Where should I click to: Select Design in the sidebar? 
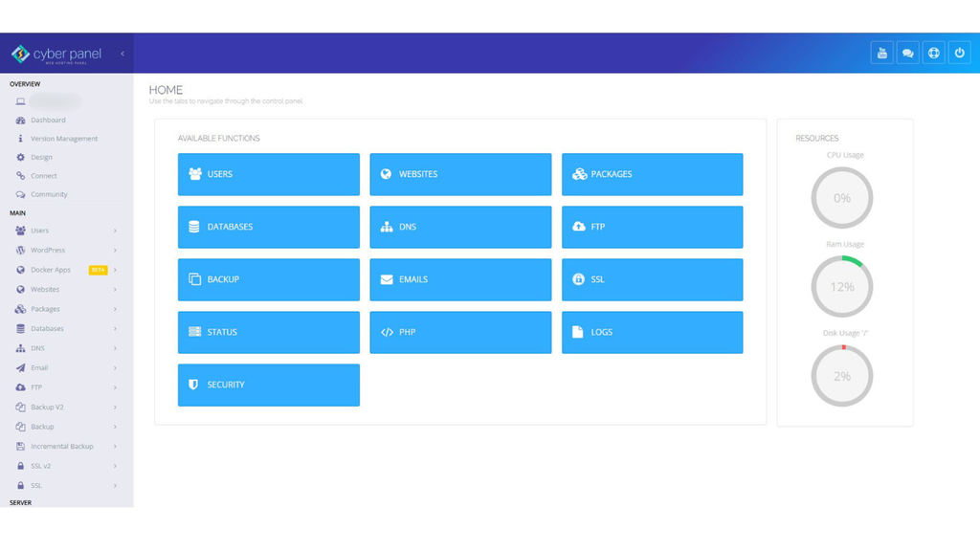41,158
